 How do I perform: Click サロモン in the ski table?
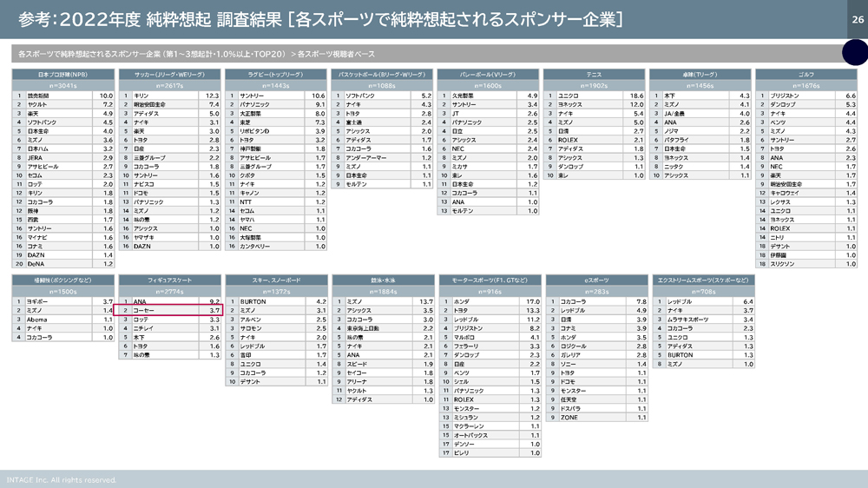(x=250, y=328)
